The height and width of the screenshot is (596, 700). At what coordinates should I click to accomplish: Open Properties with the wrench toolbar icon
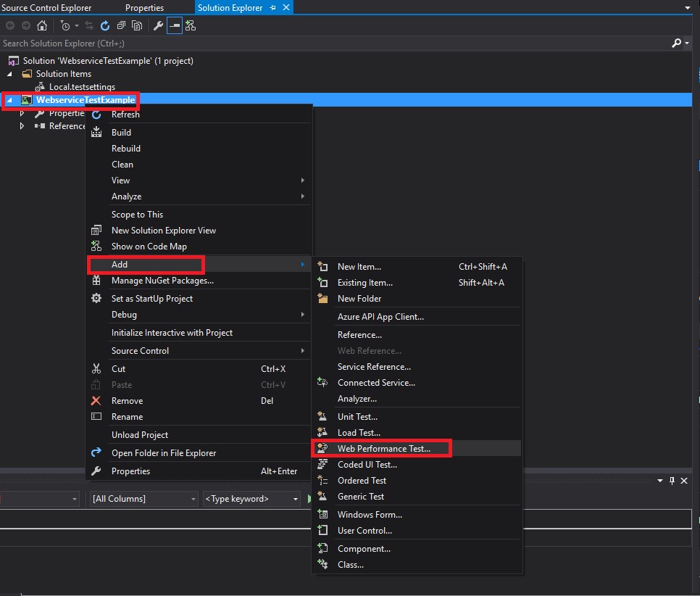pos(158,25)
